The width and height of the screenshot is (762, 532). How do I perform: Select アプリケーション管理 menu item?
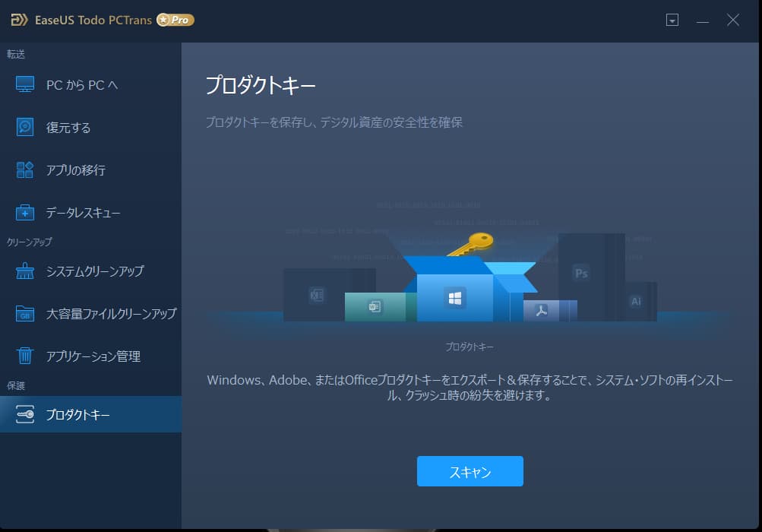point(90,356)
